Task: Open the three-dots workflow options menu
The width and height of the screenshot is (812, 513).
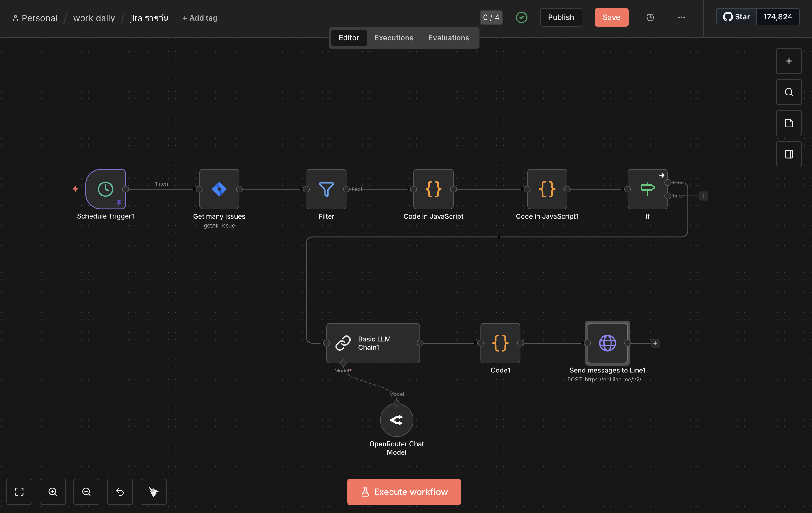Action: click(x=681, y=17)
